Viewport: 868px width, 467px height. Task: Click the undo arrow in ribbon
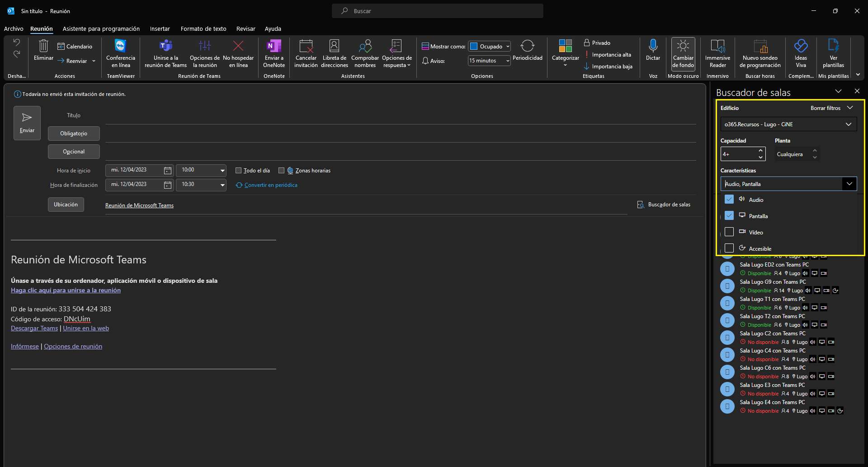(x=17, y=43)
